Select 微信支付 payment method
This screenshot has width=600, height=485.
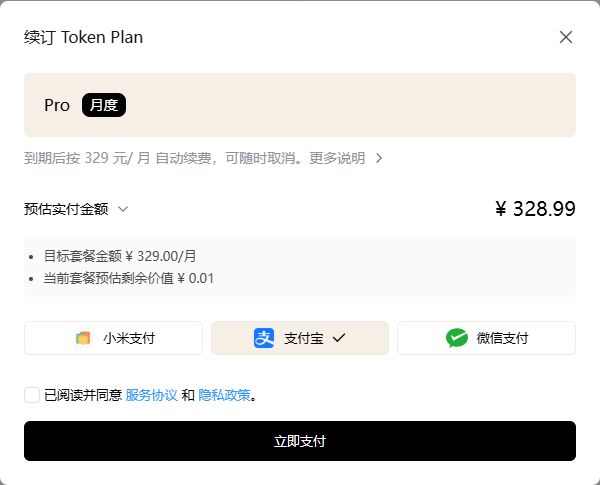pos(486,338)
